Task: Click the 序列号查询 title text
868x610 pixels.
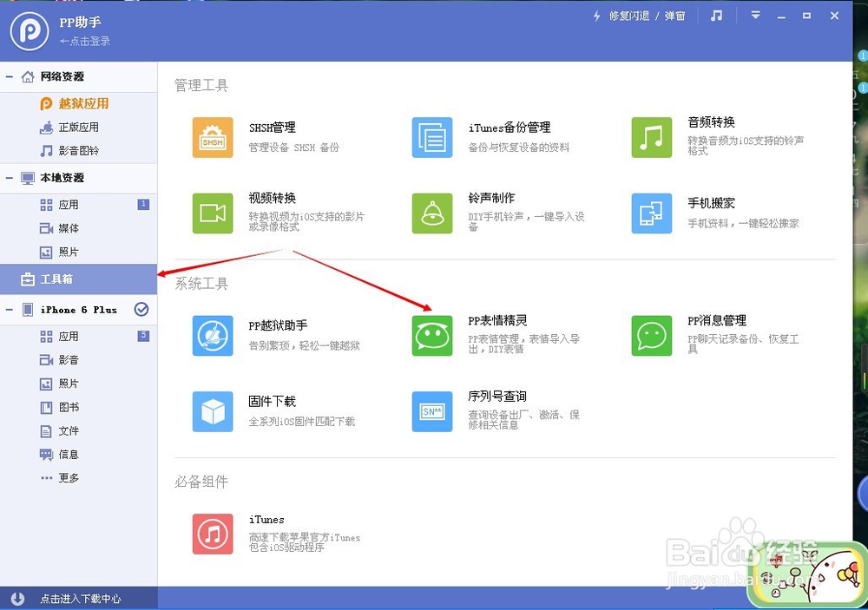Action: coord(497,397)
